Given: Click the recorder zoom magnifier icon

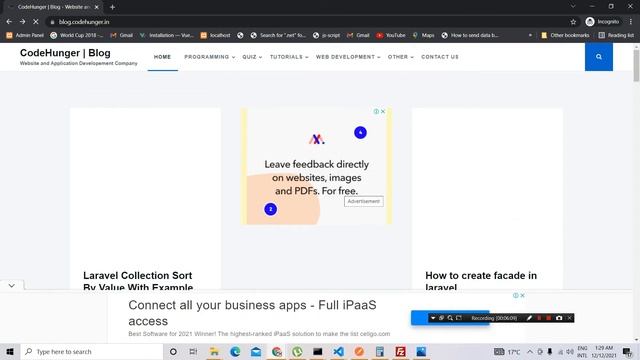Looking at the screenshot, I should coord(450,318).
